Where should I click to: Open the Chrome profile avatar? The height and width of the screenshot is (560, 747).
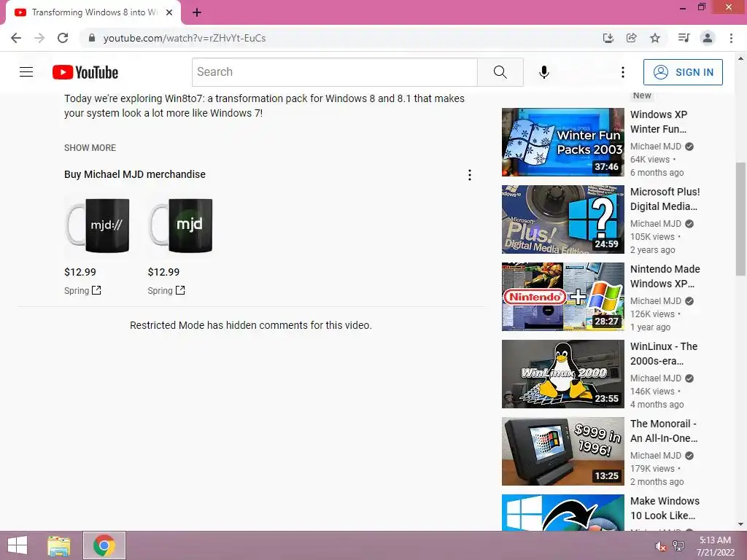click(x=708, y=38)
